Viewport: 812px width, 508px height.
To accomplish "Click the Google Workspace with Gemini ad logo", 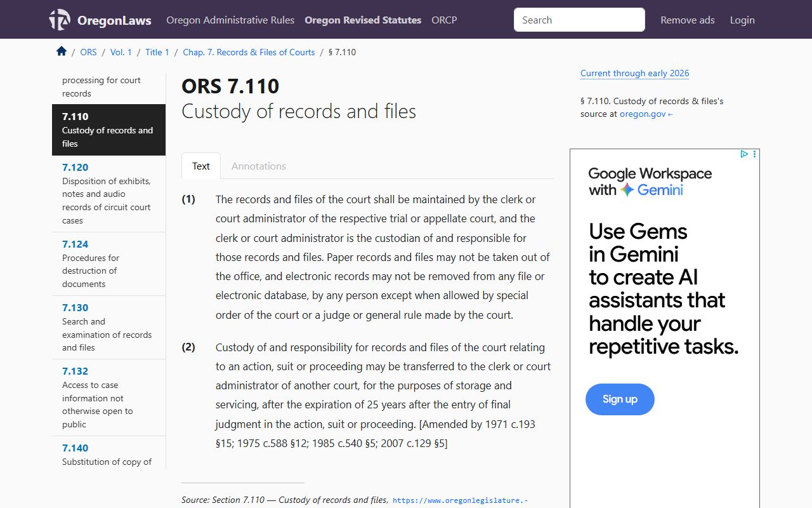I will (x=650, y=182).
